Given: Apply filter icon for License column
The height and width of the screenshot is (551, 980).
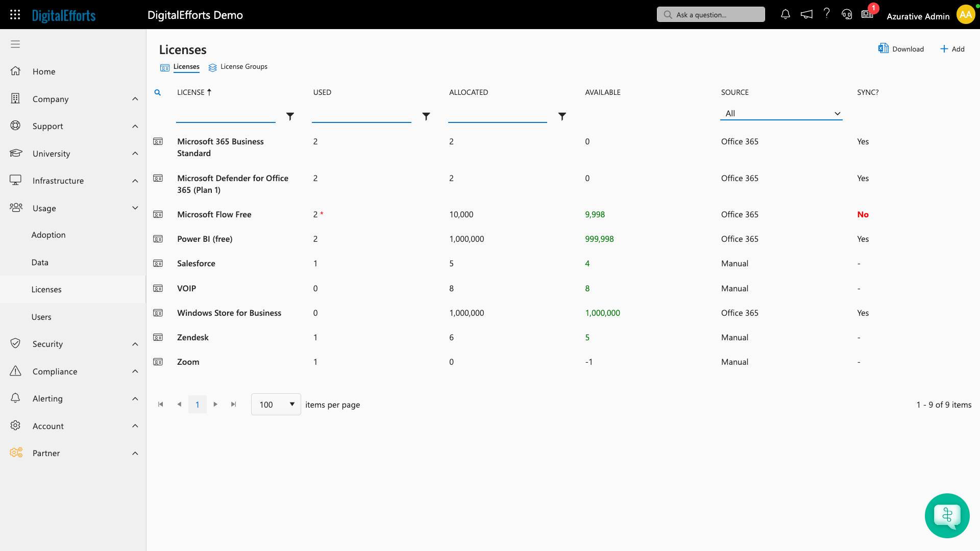Looking at the screenshot, I should coord(290,116).
